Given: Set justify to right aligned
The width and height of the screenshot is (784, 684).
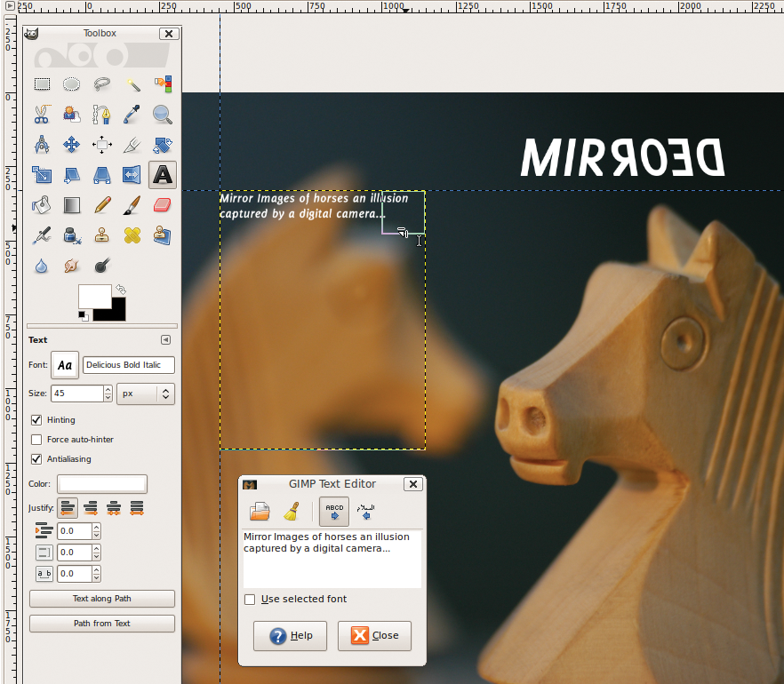Looking at the screenshot, I should pos(91,508).
